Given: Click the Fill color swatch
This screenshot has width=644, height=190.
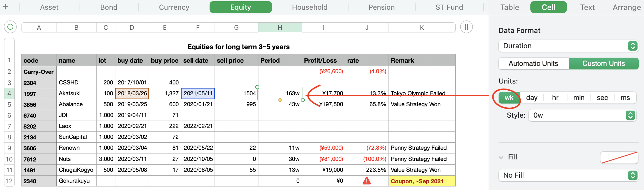Looking at the screenshot, I should click(x=619, y=158).
